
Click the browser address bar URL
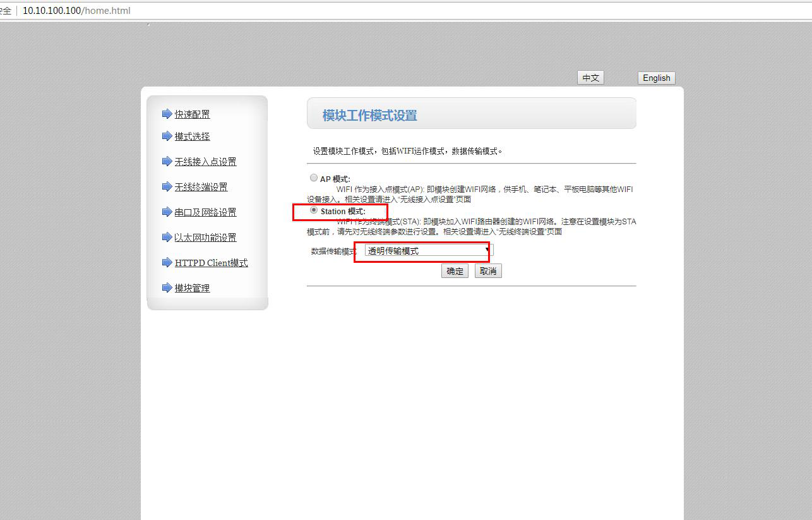click(x=76, y=11)
